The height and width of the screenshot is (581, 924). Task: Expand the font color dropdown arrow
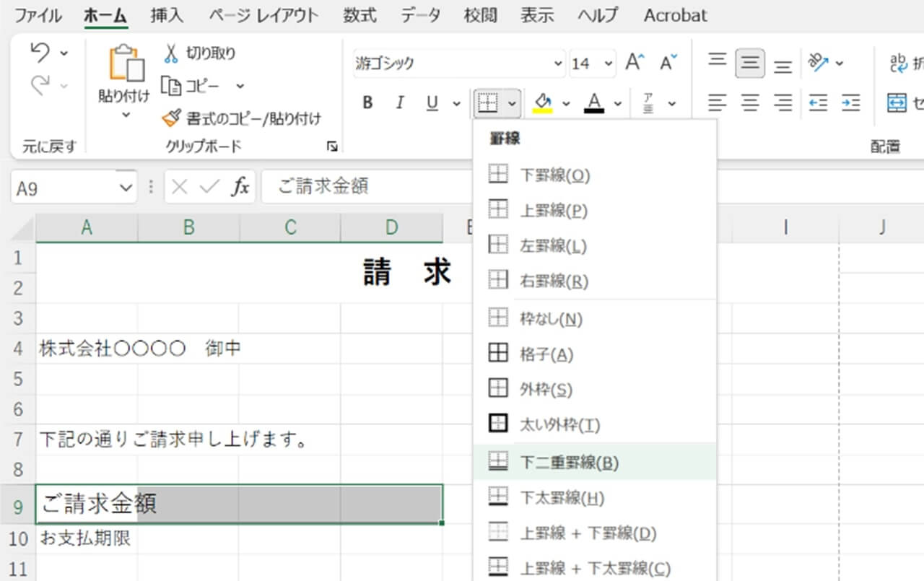click(x=617, y=104)
